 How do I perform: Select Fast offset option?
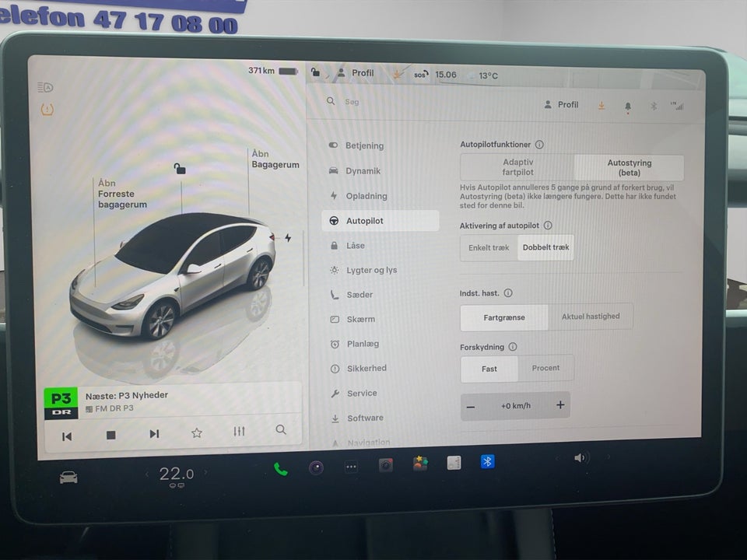489,369
